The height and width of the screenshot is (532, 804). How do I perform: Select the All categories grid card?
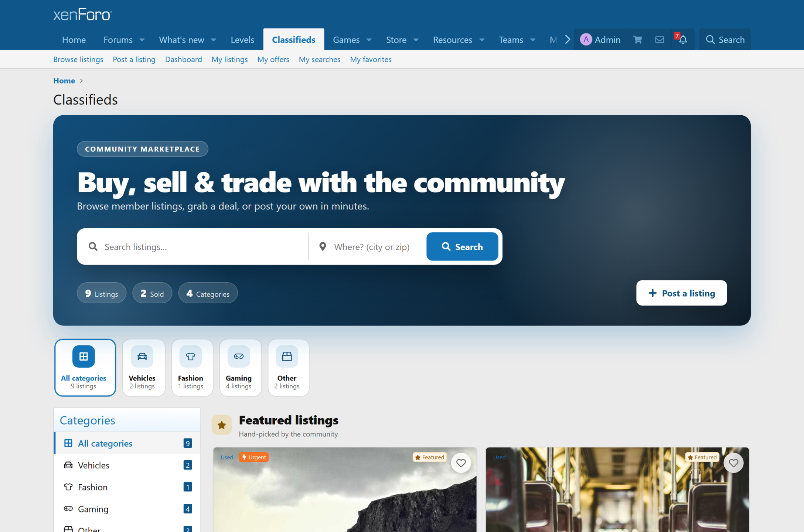85,368
